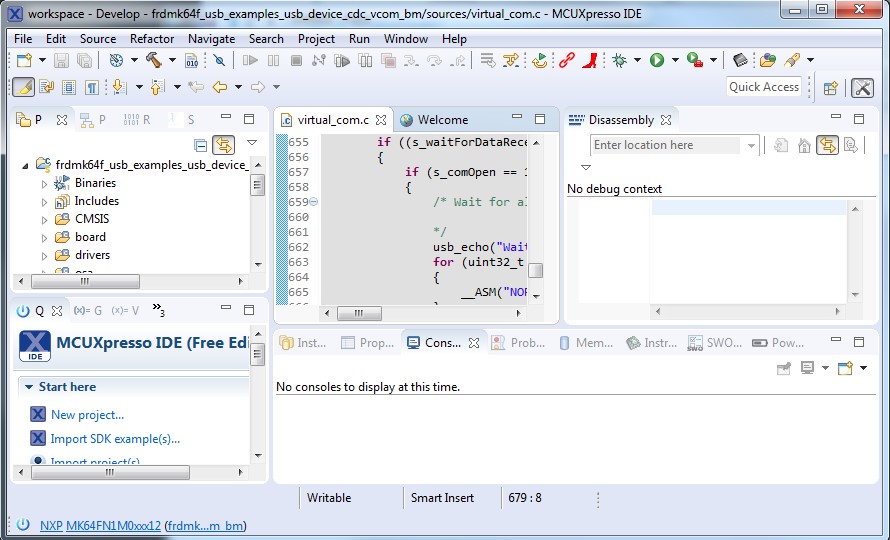Click the chip Flash programming icon
The width and height of the screenshot is (890, 540).
740,60
